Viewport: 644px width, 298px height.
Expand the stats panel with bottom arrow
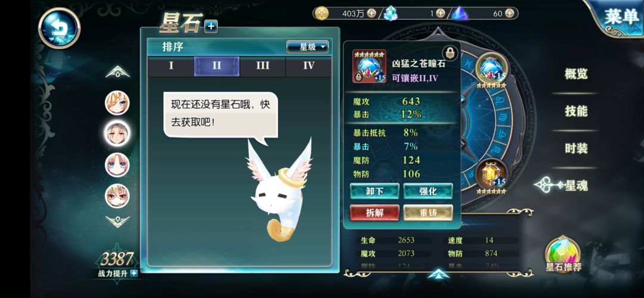[438, 274]
